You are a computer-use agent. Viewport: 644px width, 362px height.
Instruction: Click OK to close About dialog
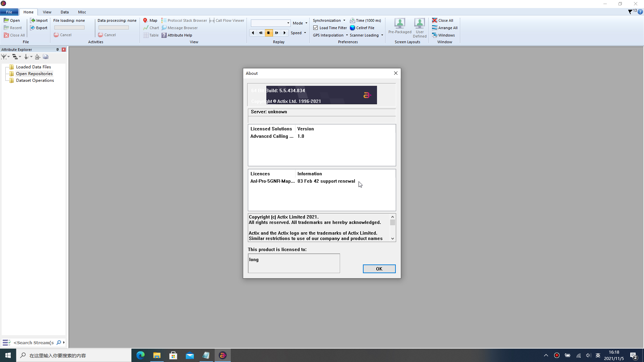[x=379, y=268]
